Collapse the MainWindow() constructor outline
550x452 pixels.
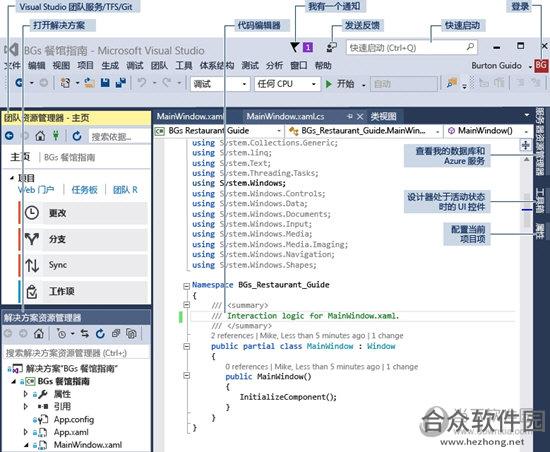coord(187,376)
